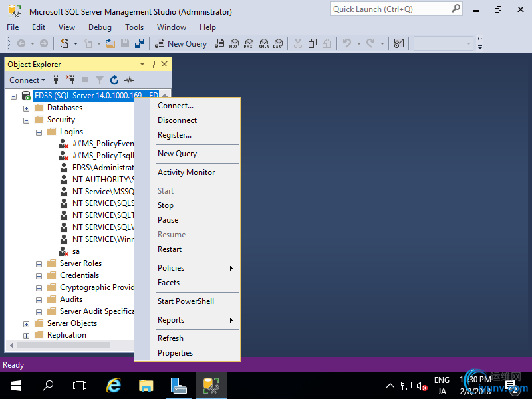Pin the Object Explorer panel
Image resolution: width=532 pixels, height=399 pixels.
click(153, 64)
